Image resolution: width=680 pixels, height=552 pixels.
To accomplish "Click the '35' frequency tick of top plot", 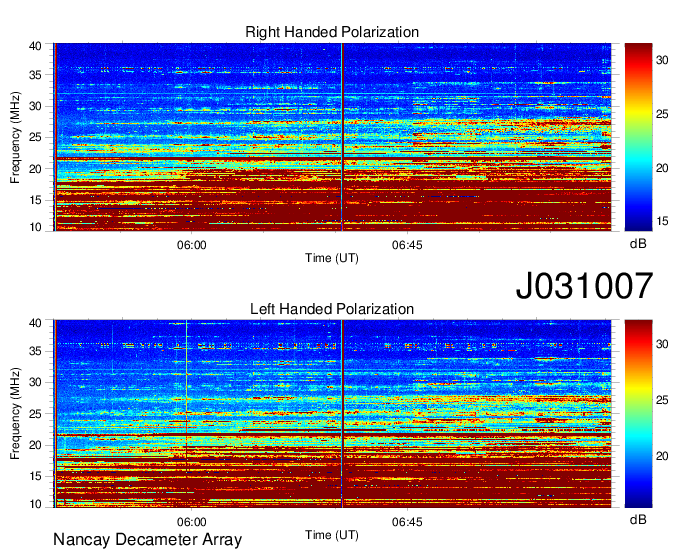I will [36, 75].
